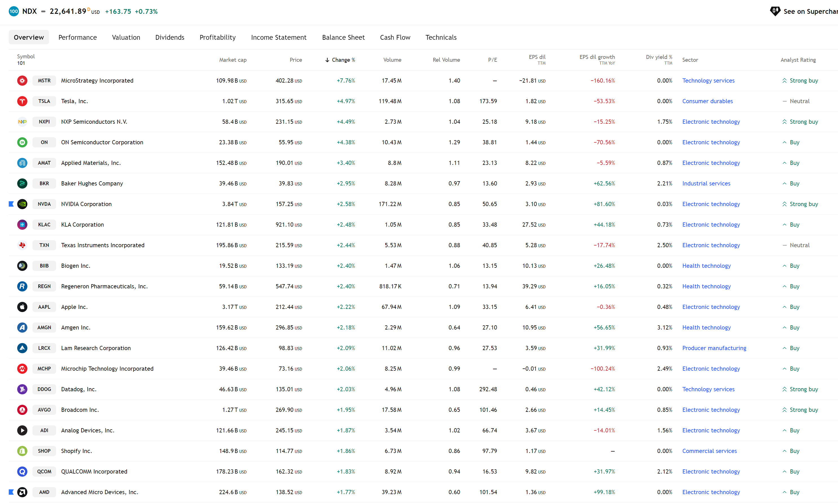Image resolution: width=838 pixels, height=504 pixels.
Task: Click the Neutral rating for Texas Instruments
Action: tap(796, 245)
